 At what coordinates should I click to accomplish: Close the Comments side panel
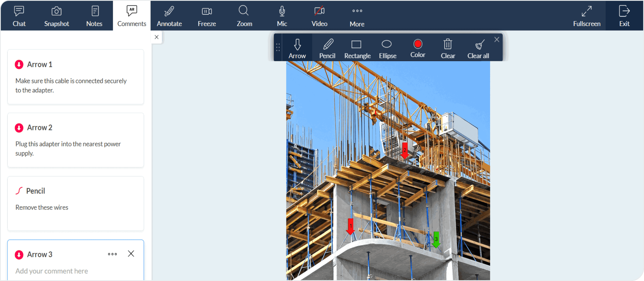[156, 37]
